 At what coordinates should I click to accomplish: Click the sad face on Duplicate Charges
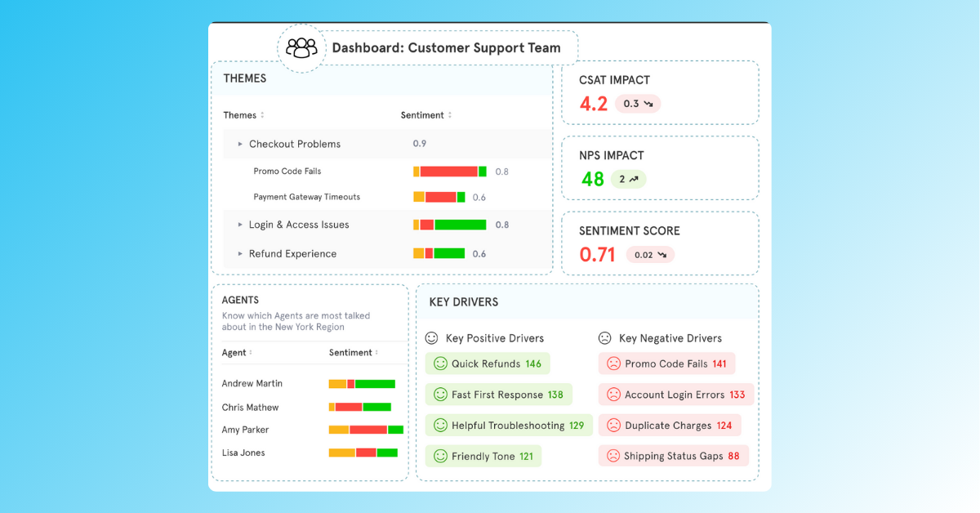[613, 426]
